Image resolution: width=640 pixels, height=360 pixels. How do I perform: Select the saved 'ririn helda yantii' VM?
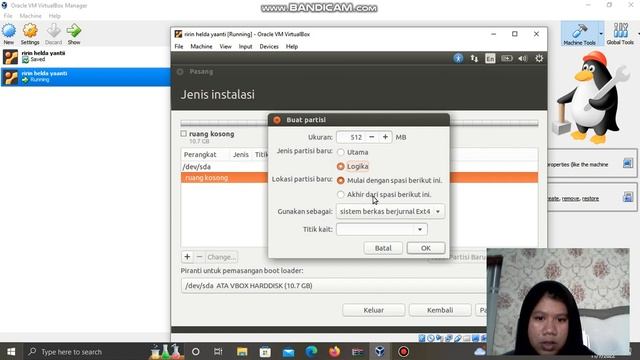tap(85, 56)
